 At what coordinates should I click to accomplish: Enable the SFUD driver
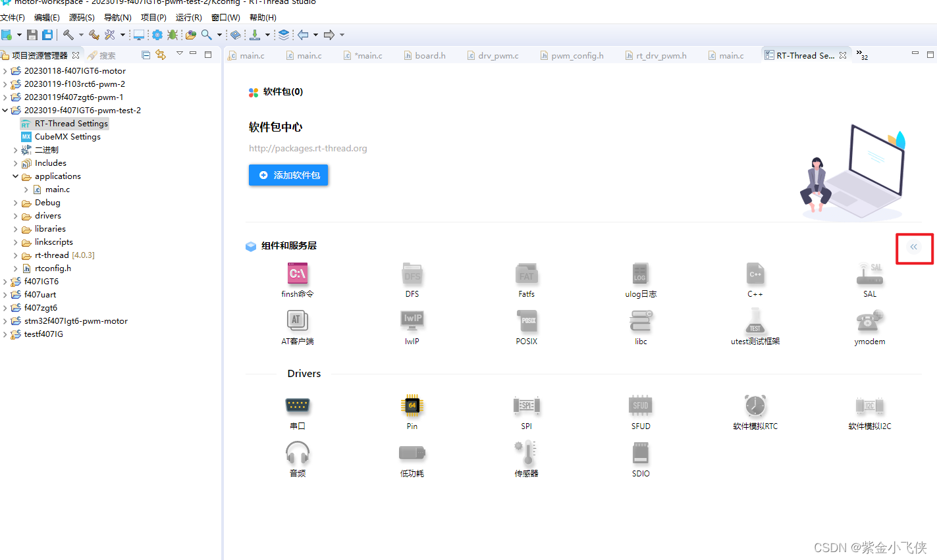tap(641, 412)
